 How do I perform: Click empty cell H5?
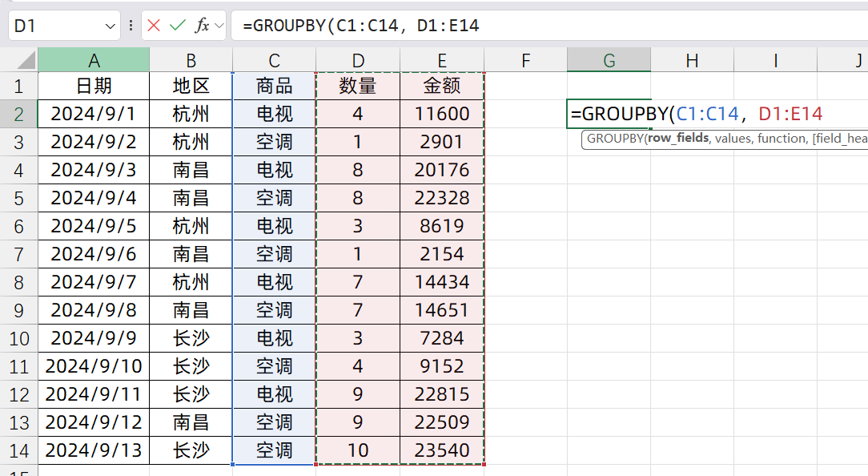(x=692, y=199)
